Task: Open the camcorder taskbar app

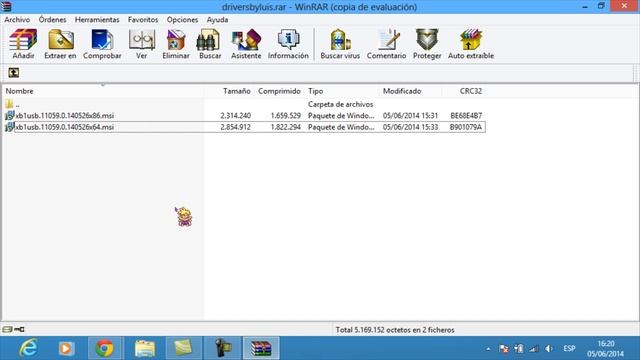Action: 223,348
